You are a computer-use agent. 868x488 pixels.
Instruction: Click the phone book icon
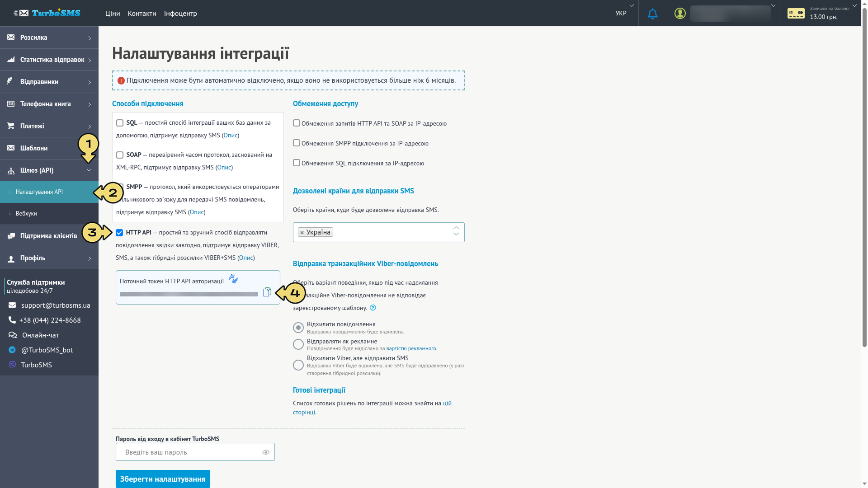11,104
